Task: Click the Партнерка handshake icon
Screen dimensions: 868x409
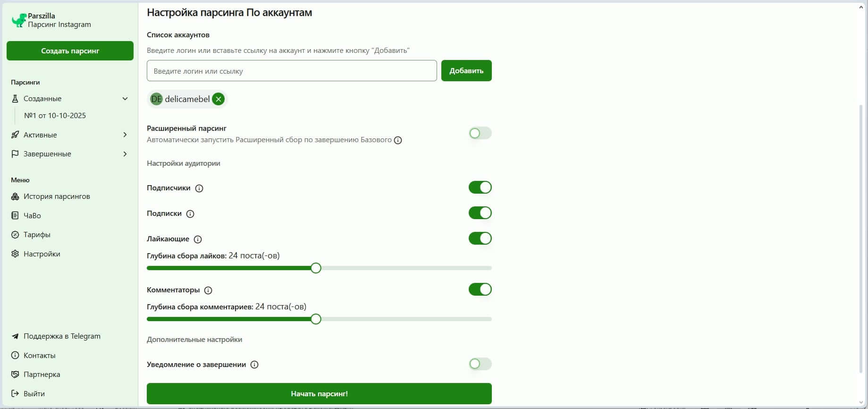Action: 15,375
